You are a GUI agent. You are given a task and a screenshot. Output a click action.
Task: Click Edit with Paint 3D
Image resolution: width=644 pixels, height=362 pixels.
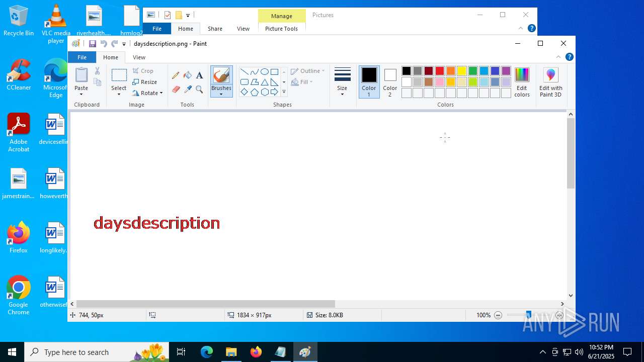click(550, 82)
